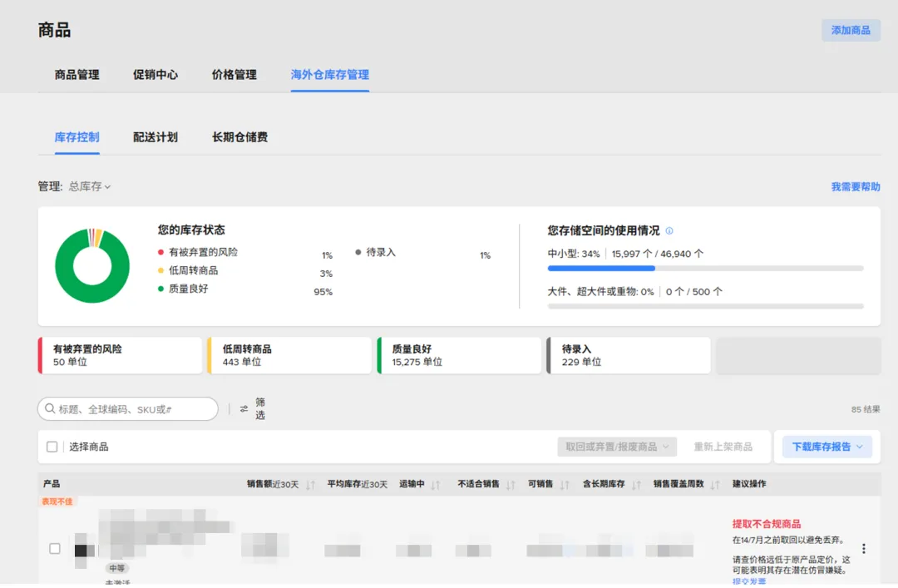
Task: Click the search magnifier icon
Action: pos(50,408)
